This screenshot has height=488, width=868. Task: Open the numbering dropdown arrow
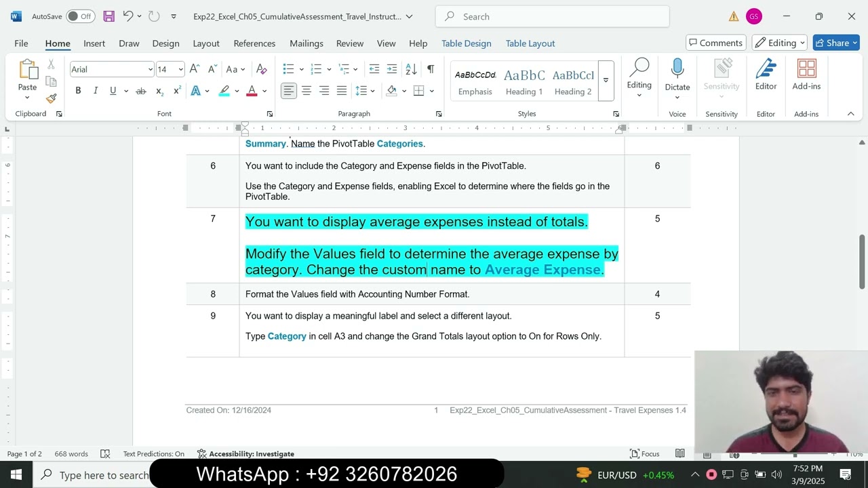(329, 69)
